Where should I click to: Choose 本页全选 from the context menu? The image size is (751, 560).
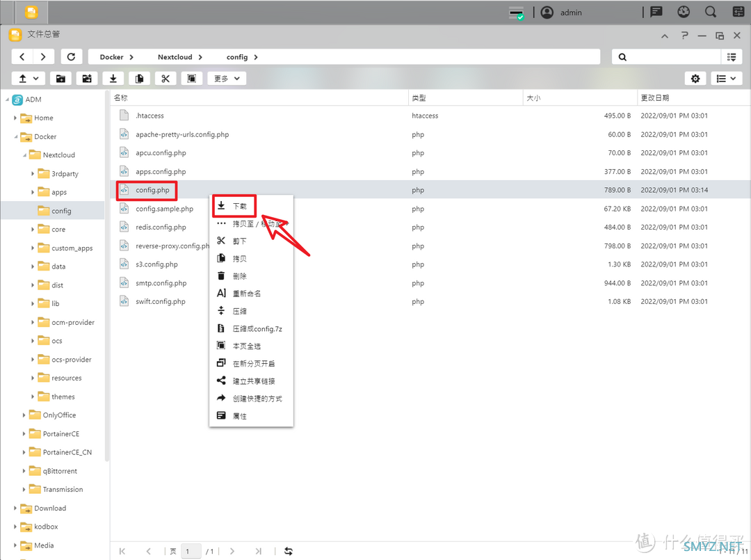click(251, 346)
